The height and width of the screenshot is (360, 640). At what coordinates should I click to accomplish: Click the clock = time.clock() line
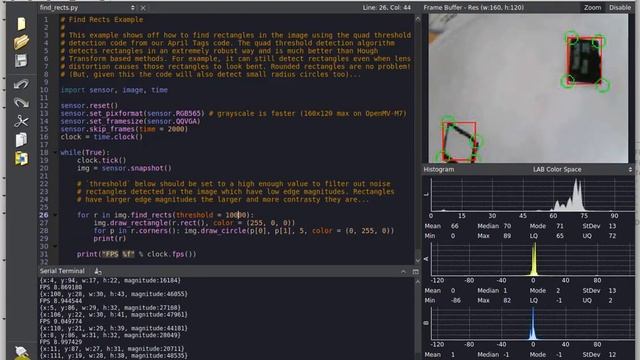102,137
